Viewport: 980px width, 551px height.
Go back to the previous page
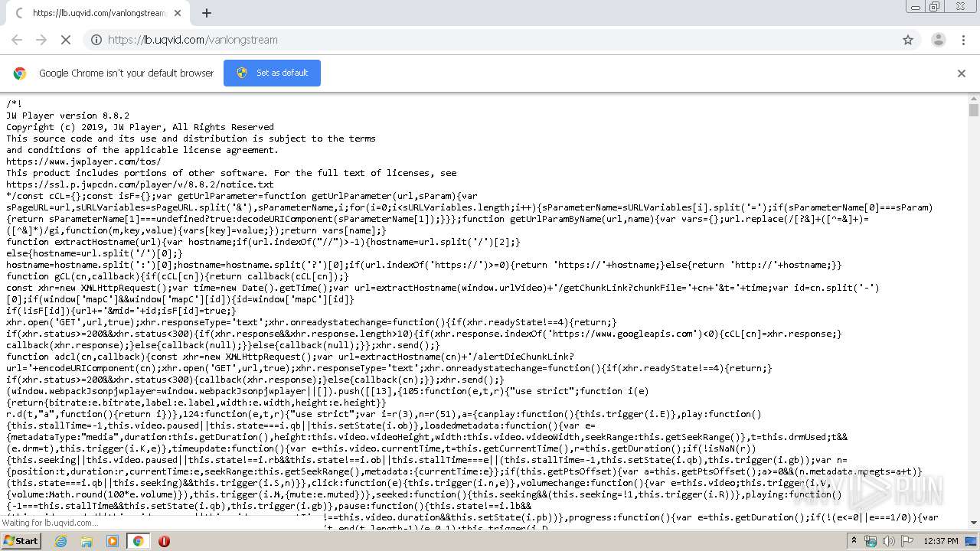coord(17,40)
